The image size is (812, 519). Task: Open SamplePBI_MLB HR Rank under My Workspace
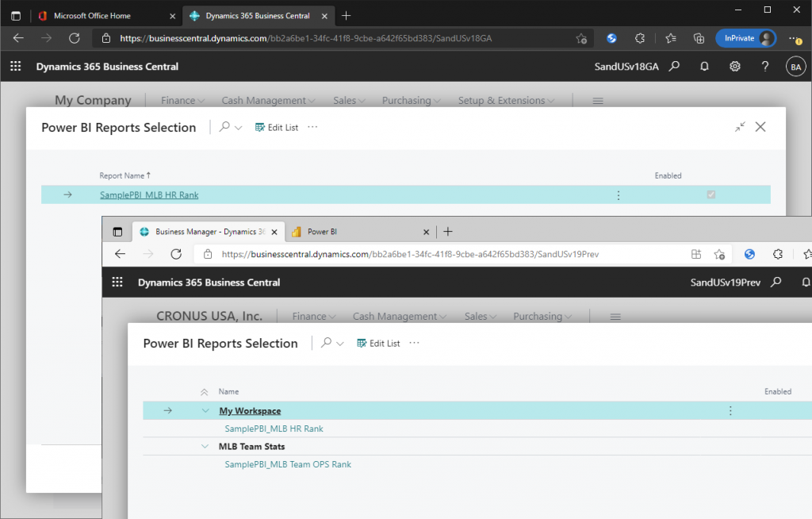pos(274,429)
